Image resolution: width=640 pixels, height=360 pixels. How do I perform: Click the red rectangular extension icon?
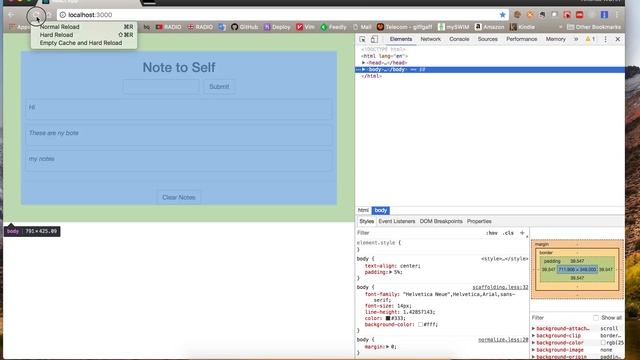[580, 15]
